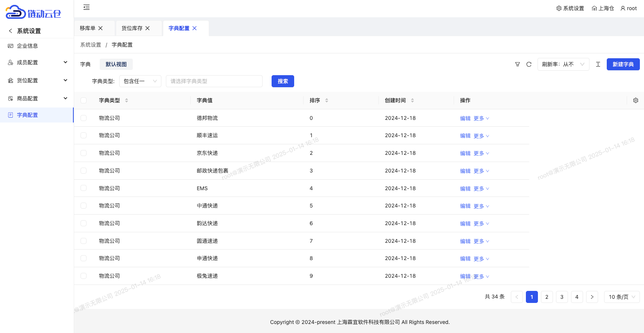Click the row height density icon
The height and width of the screenshot is (333, 644).
click(x=598, y=64)
